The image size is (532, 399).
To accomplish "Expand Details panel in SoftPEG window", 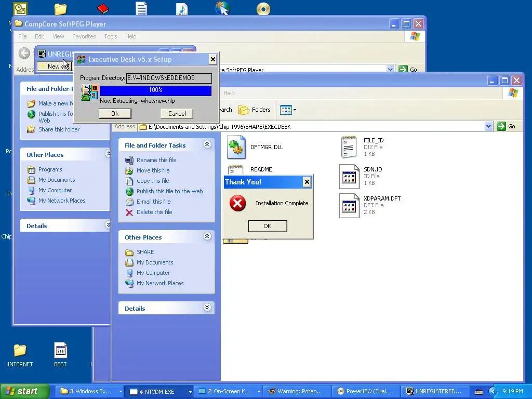I will point(108,224).
